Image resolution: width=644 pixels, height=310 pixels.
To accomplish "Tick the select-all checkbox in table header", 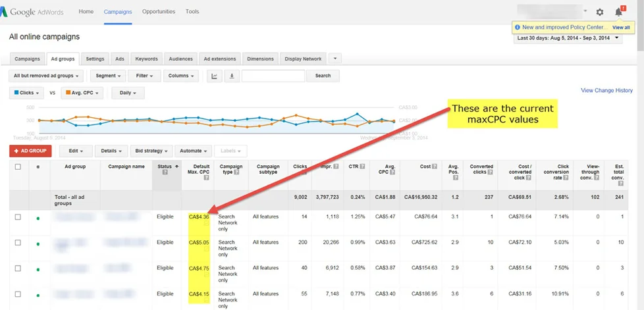I will [18, 167].
